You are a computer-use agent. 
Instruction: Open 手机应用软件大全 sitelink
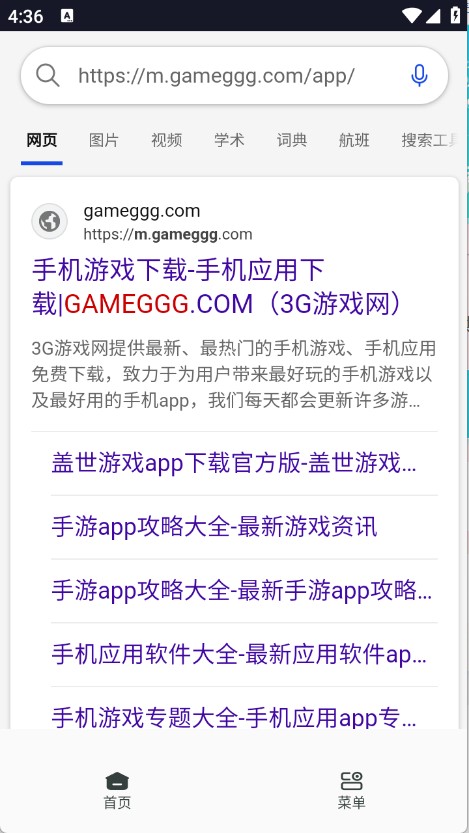[x=239, y=655]
